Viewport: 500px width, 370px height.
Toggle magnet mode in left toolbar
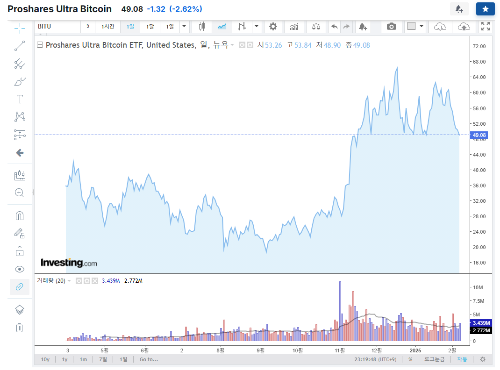click(20, 215)
